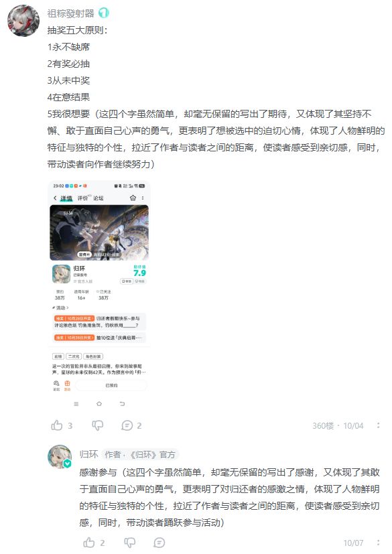Tap the 论坛 tab in the screenshot
The width and height of the screenshot is (392, 554).
99,198
